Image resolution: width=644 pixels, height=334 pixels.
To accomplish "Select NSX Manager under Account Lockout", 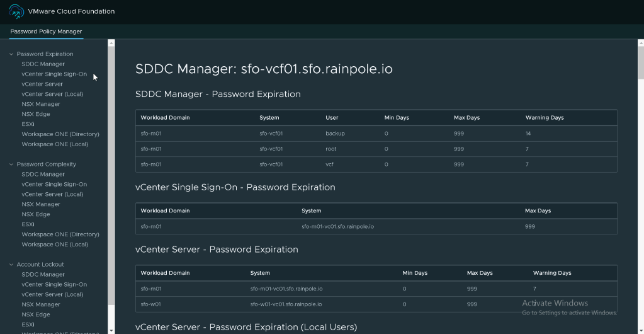I will coord(41,305).
